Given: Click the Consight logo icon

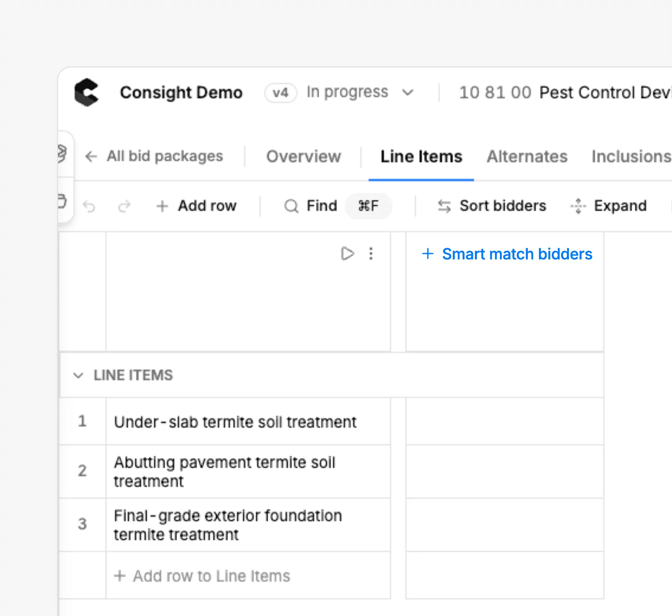Looking at the screenshot, I should click(x=87, y=92).
